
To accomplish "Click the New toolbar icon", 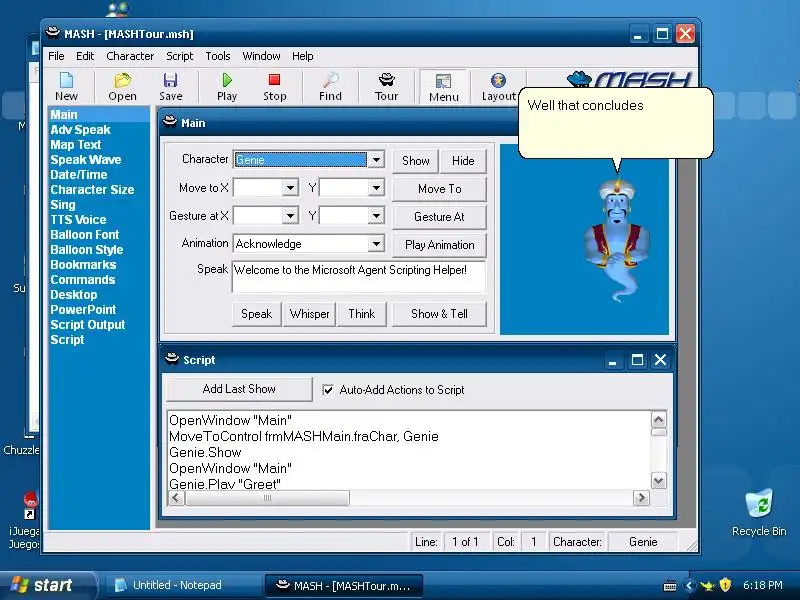I will coord(66,87).
